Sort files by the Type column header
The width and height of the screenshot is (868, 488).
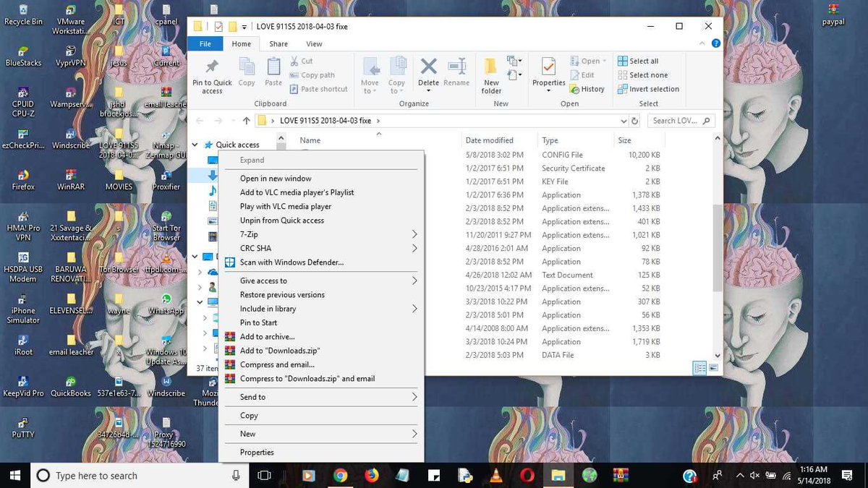coord(550,140)
